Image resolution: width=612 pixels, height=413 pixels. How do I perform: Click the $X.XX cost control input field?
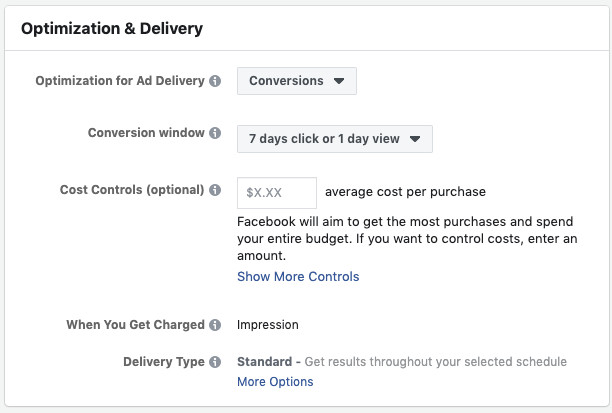click(x=277, y=192)
